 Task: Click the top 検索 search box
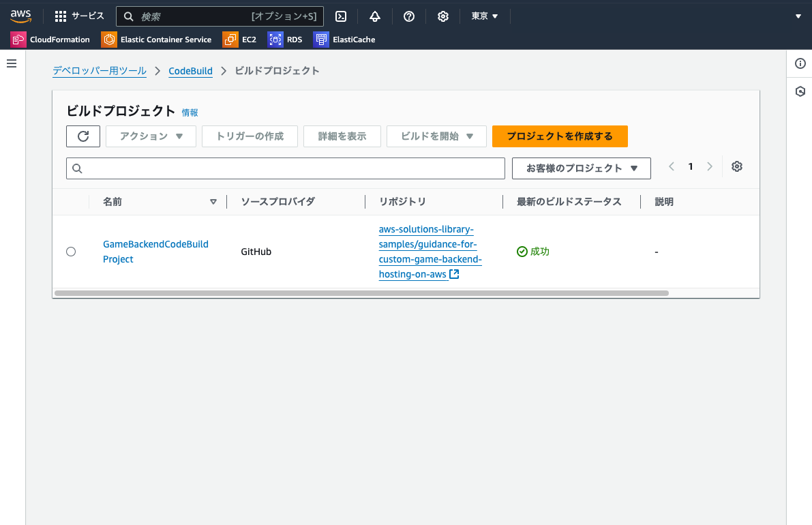pos(220,16)
